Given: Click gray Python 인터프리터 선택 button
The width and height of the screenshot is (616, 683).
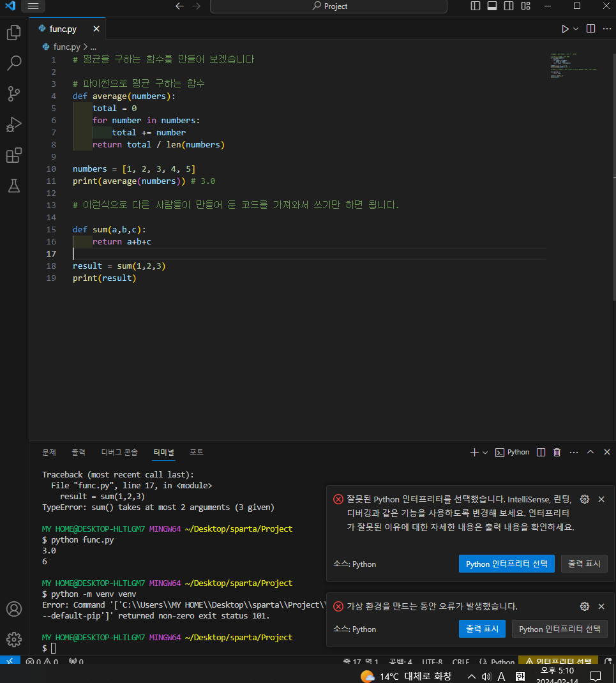Looking at the screenshot, I should click(560, 629).
